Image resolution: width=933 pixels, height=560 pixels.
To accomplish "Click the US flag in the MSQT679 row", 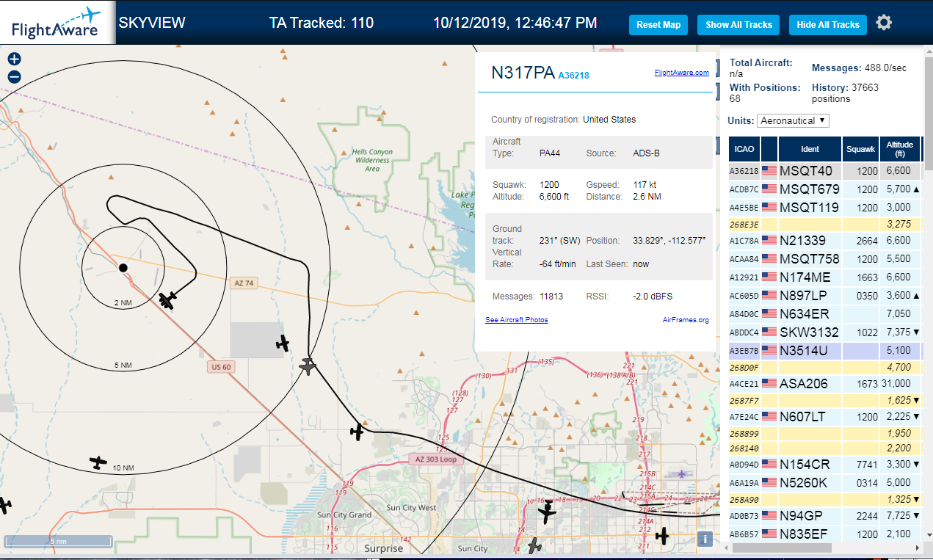I will coord(769,189).
